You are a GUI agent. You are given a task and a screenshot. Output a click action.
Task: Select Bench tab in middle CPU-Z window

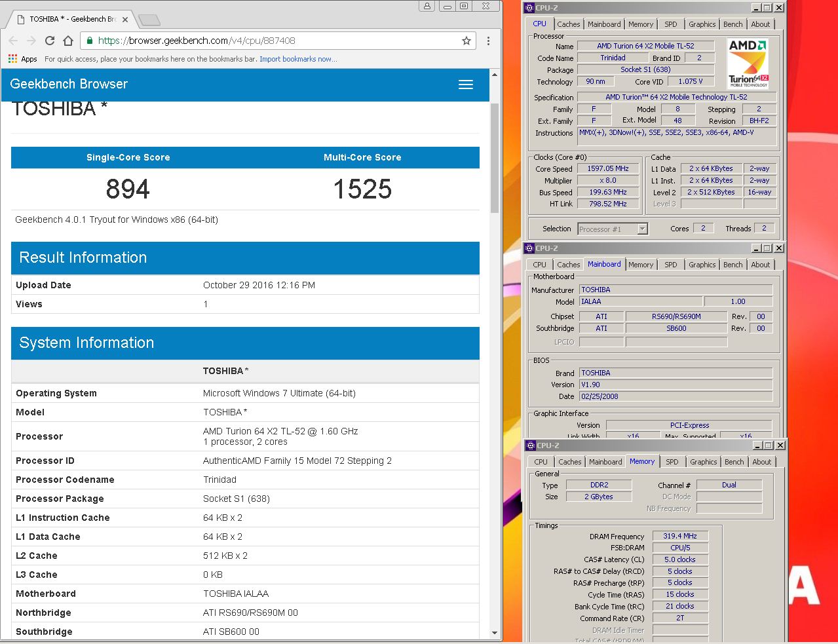point(733,265)
